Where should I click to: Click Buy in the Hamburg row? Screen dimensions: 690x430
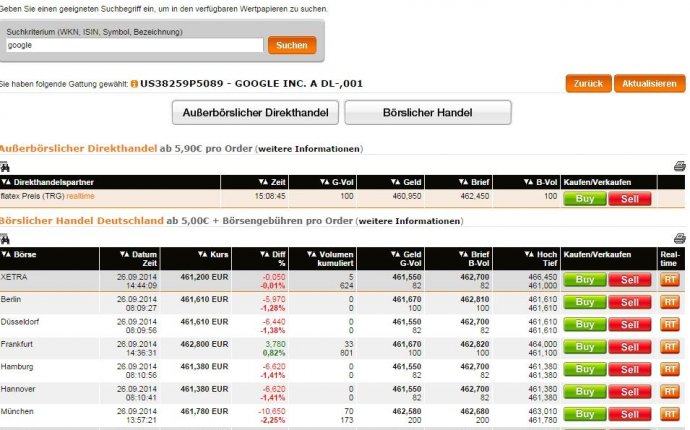(x=585, y=370)
